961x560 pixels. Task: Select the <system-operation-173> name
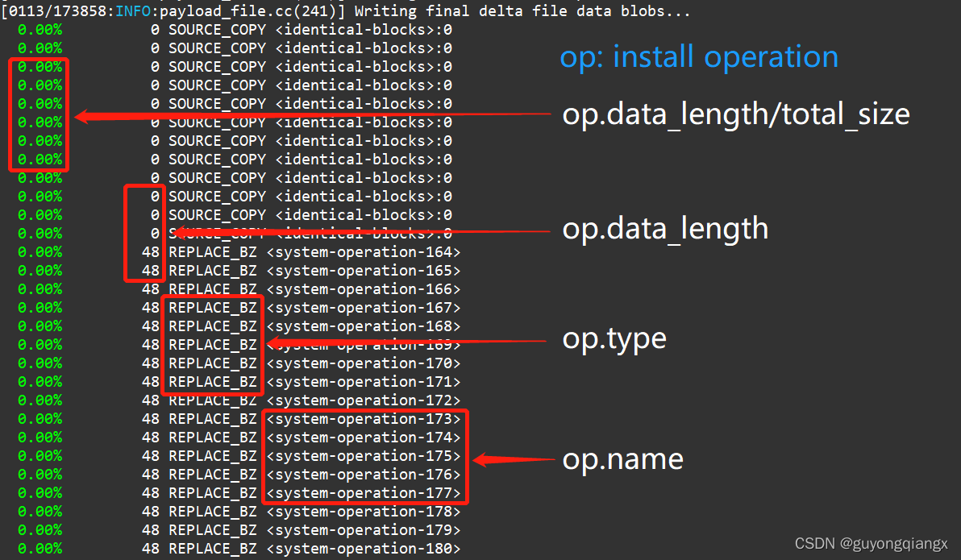tap(364, 419)
